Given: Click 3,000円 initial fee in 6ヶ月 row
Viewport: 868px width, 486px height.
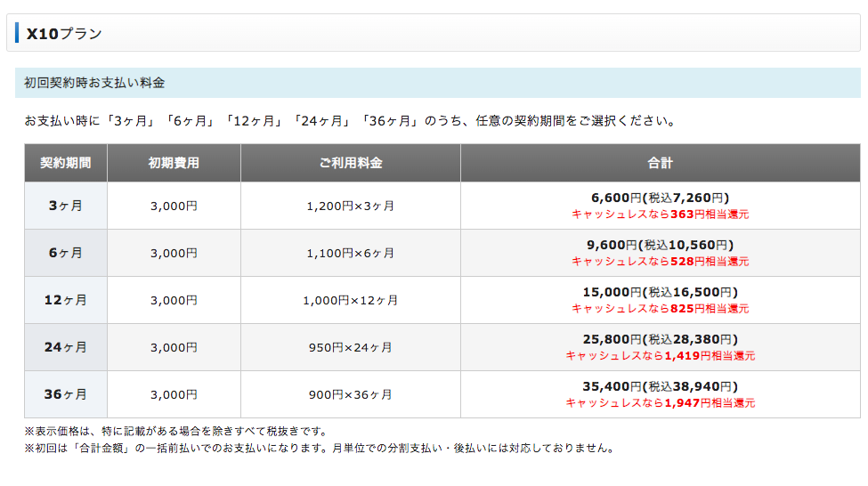Looking at the screenshot, I should pos(174,253).
